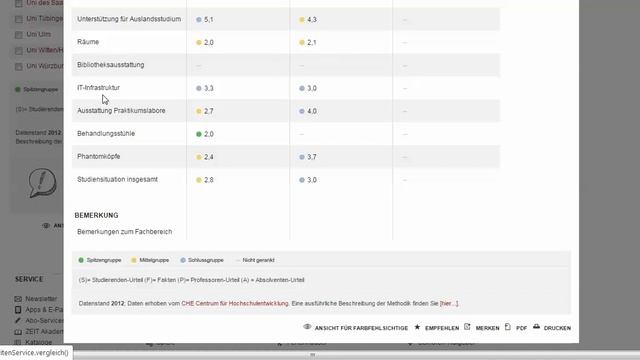The height and width of the screenshot is (360, 640).
Task: Click value 2,8 in Studiensituation row
Action: coord(209,180)
